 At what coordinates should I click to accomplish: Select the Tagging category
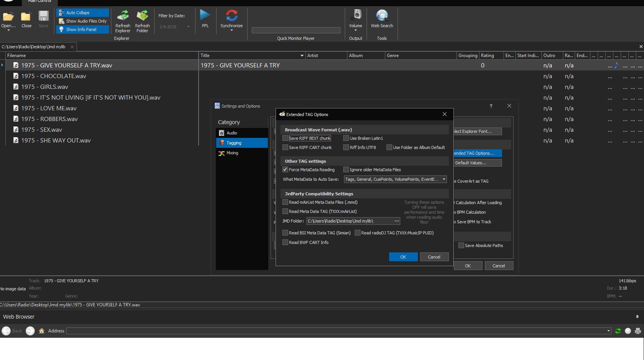(242, 143)
